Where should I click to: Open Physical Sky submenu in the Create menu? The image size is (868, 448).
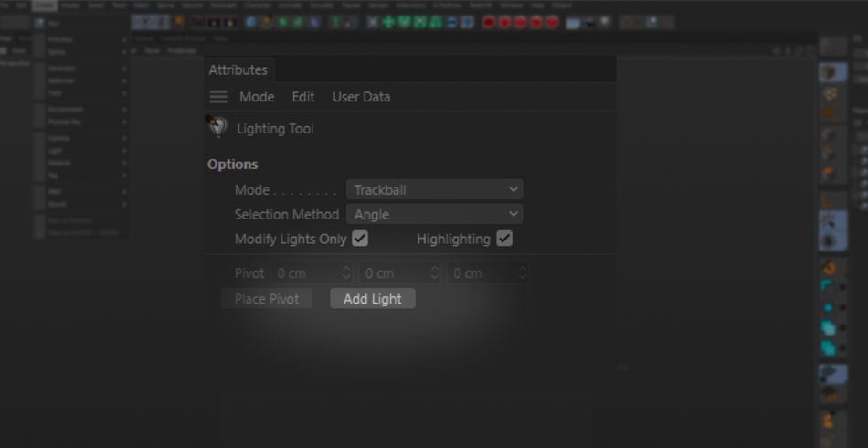(80, 122)
